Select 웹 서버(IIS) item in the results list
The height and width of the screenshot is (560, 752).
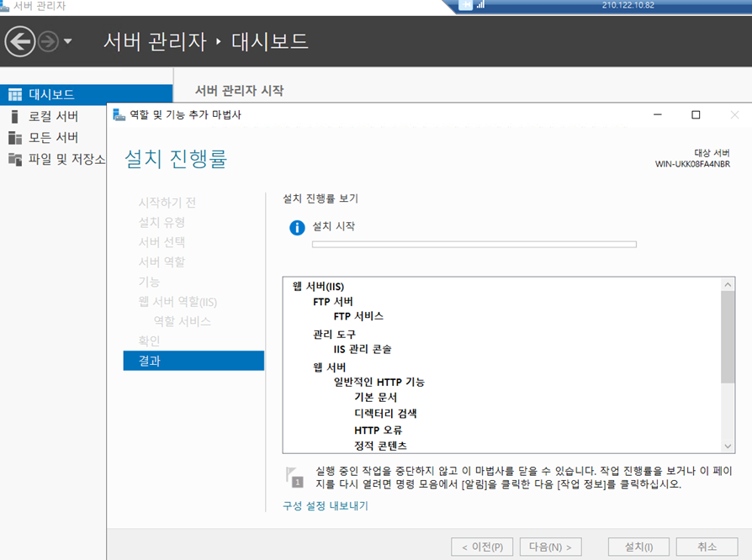pos(318,286)
